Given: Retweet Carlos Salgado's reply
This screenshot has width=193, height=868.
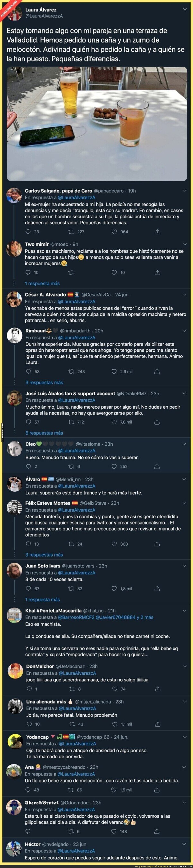Looking at the screenshot, I should point(71,232).
